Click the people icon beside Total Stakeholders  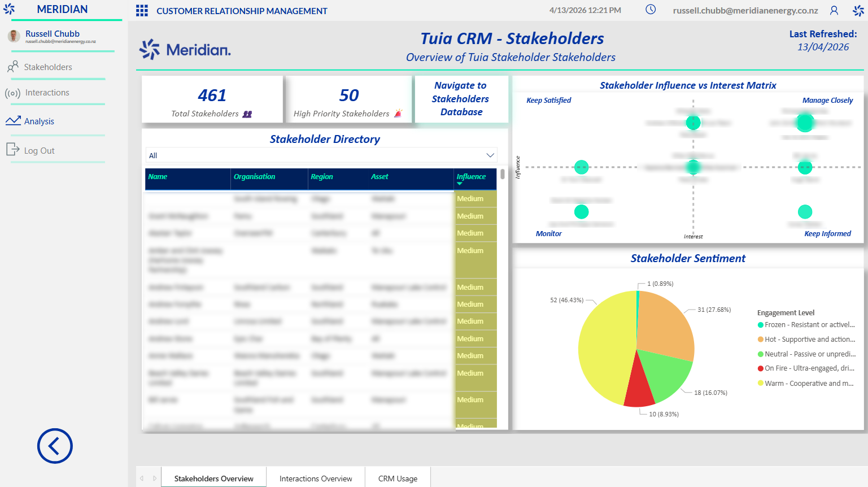tap(247, 114)
